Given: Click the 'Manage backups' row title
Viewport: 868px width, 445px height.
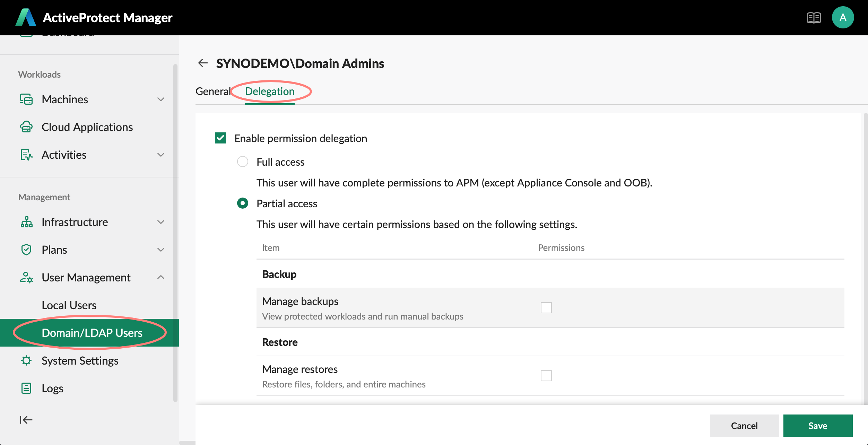Looking at the screenshot, I should click(300, 301).
